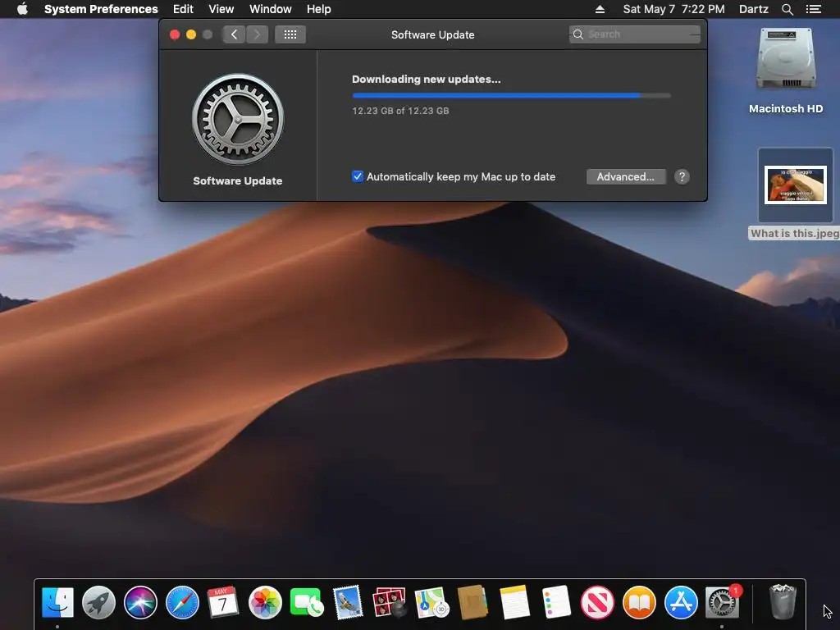Click the question mark help button
This screenshot has height=630, width=840.
click(x=682, y=177)
